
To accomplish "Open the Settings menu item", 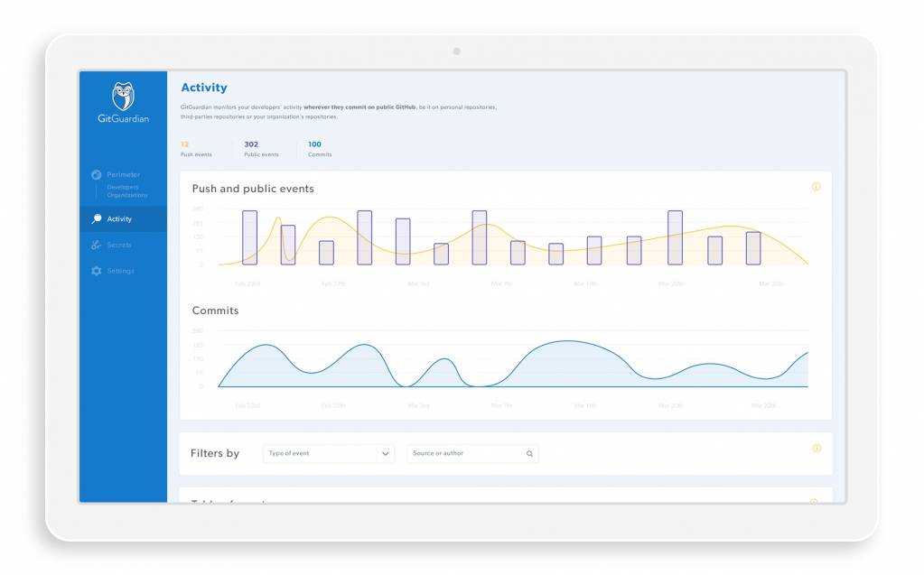I will [x=120, y=271].
